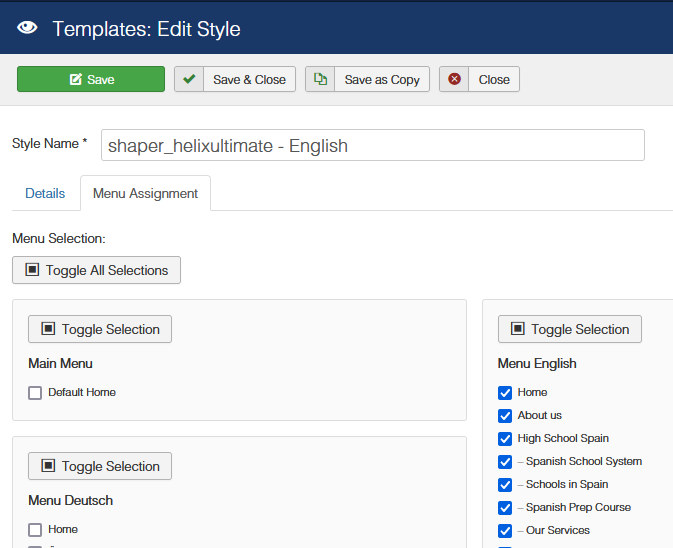Edit the Style Name text field

coord(372,145)
